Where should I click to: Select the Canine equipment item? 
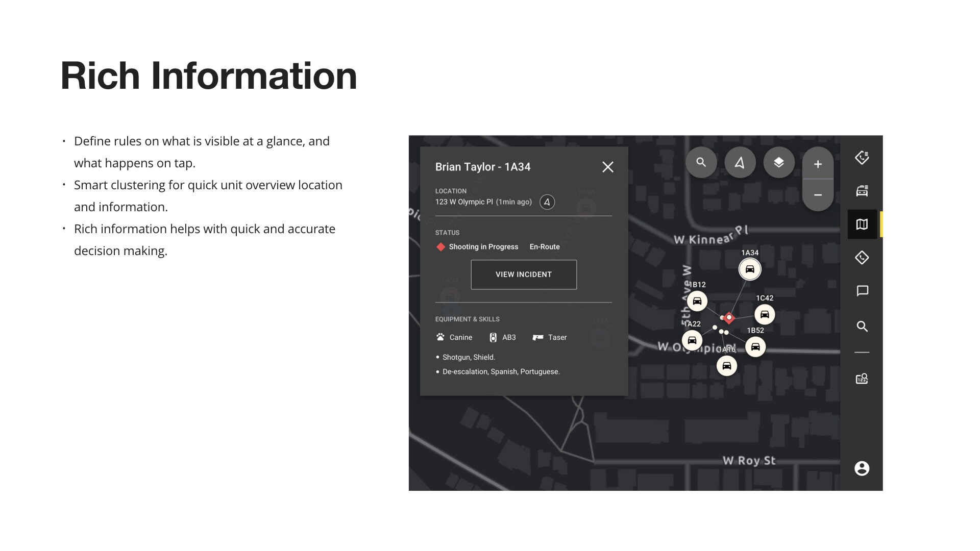pyautogui.click(x=454, y=337)
